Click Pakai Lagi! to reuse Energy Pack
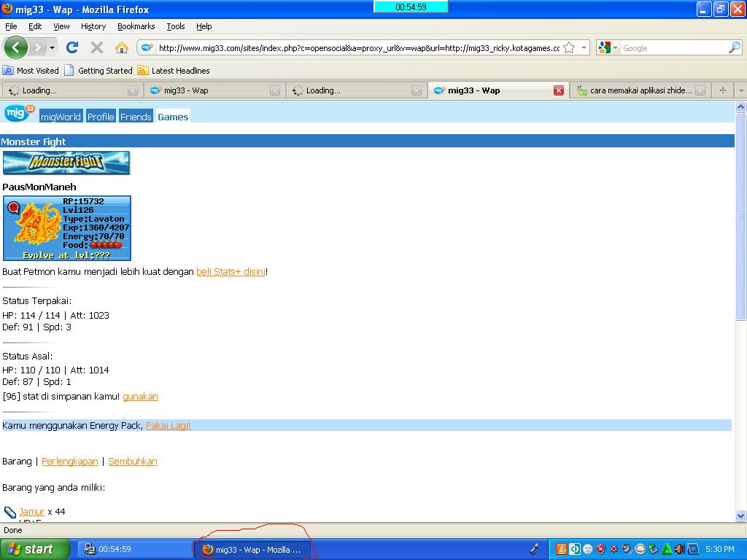747x560 pixels. point(169,426)
